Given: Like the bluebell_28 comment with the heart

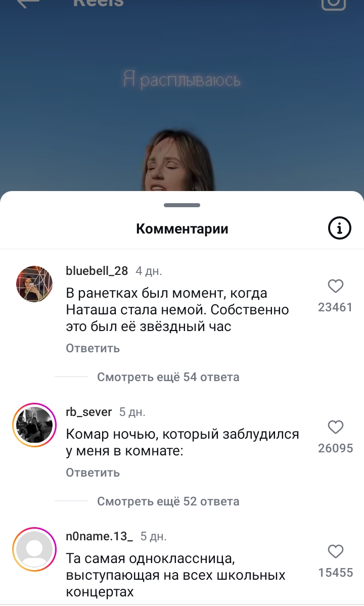Looking at the screenshot, I should point(335,287).
